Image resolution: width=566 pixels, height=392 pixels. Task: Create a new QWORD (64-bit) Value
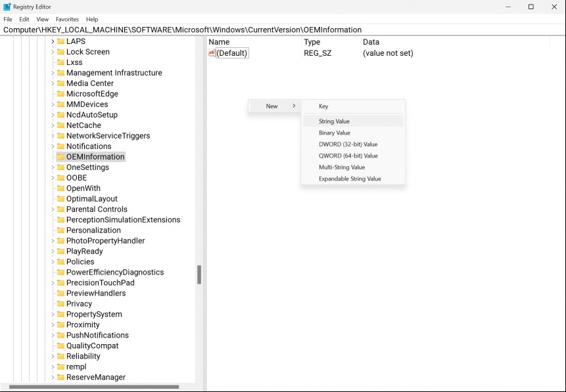tap(354, 156)
